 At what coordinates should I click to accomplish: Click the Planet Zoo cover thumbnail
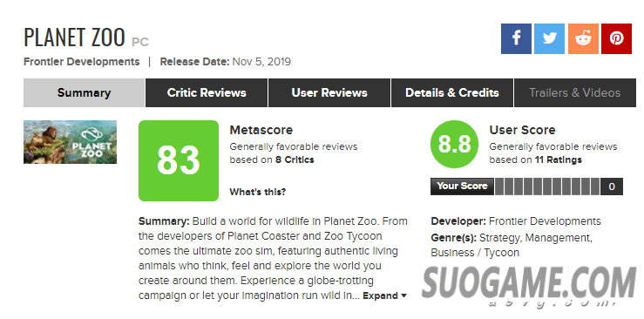[x=71, y=142]
